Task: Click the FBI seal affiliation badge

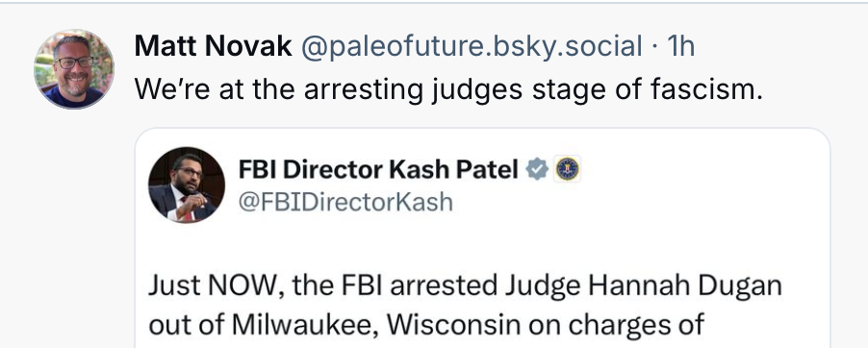Action: pos(568,169)
